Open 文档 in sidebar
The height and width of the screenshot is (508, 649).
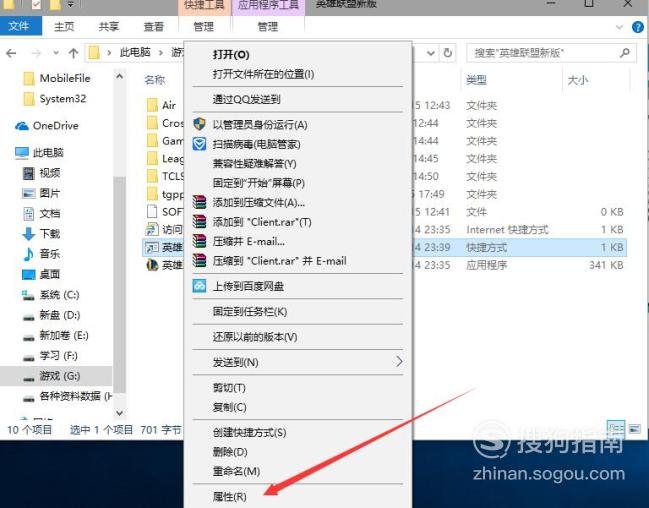[41, 213]
